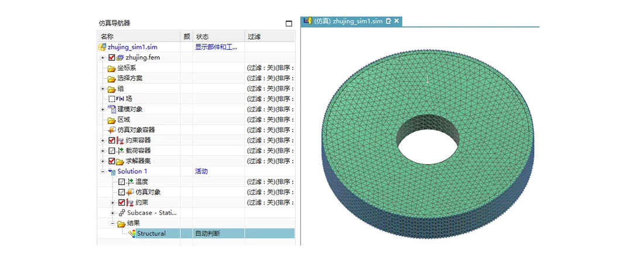Toggle the 约束 checkbox under Solution 1

121,203
